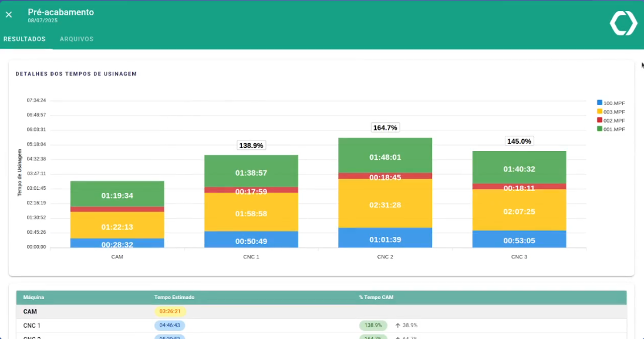Toggle the 100.MPF series in legend

[611, 103]
